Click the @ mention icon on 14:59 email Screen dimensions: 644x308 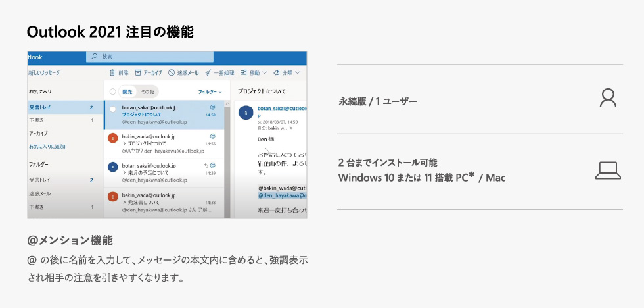click(212, 107)
